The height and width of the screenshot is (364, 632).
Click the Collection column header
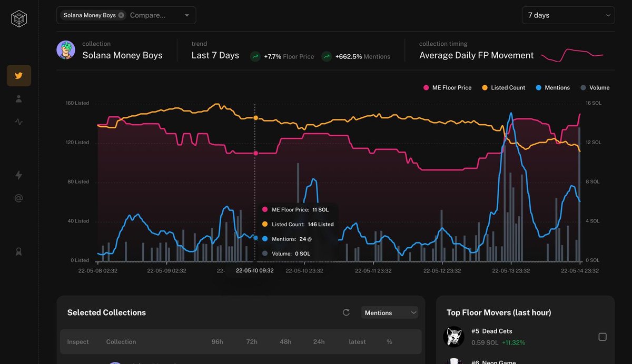pyautogui.click(x=121, y=342)
